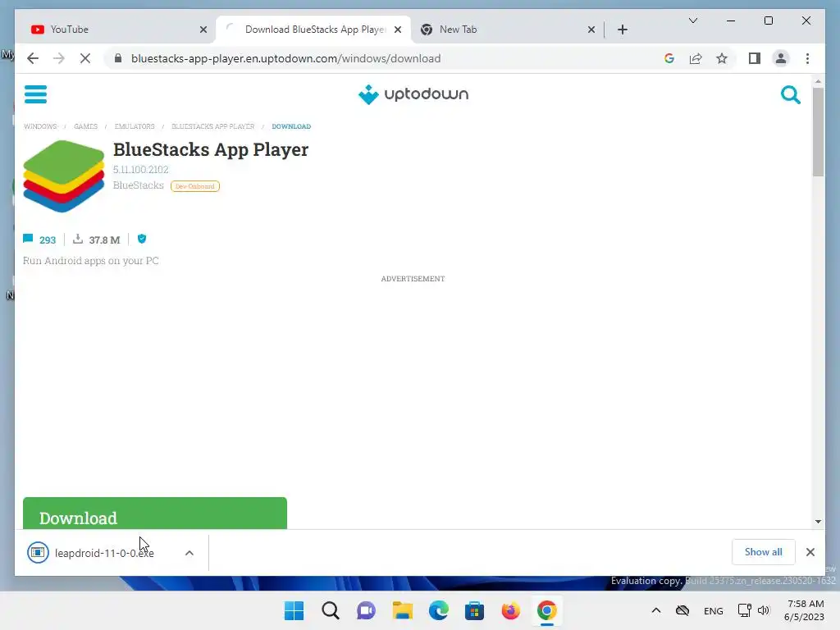The height and width of the screenshot is (630, 840).
Task: Open the Chrome profile avatar
Action: click(781, 58)
